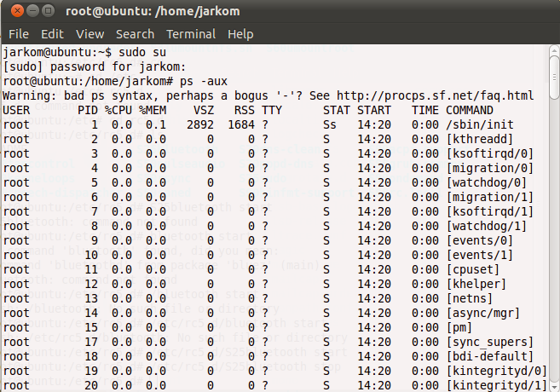
Task: Click the %MEM column header
Action: point(153,110)
